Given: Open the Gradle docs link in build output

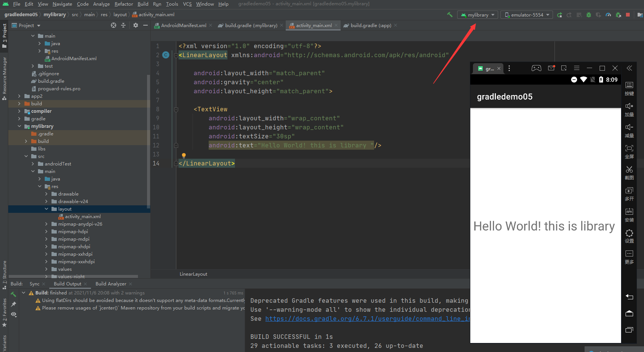Looking at the screenshot, I should (367, 319).
